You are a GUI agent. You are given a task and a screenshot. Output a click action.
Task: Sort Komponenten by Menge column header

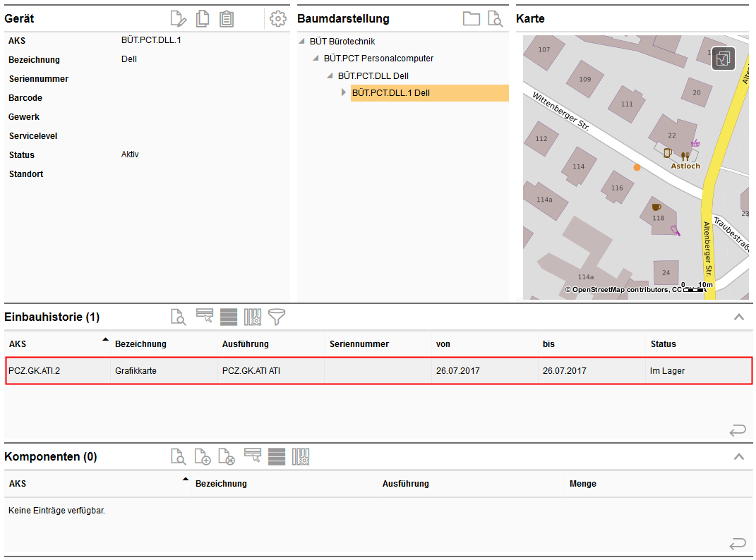(x=583, y=484)
